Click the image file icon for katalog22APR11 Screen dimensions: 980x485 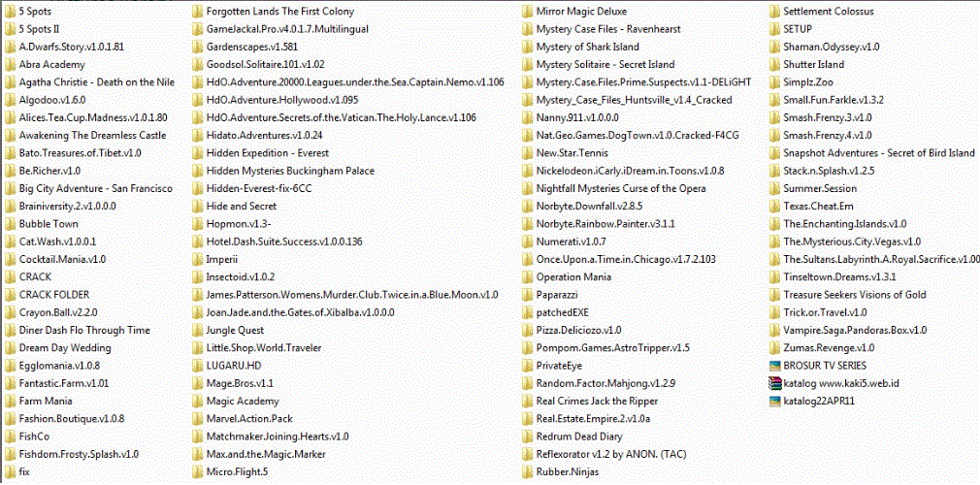[x=773, y=401]
